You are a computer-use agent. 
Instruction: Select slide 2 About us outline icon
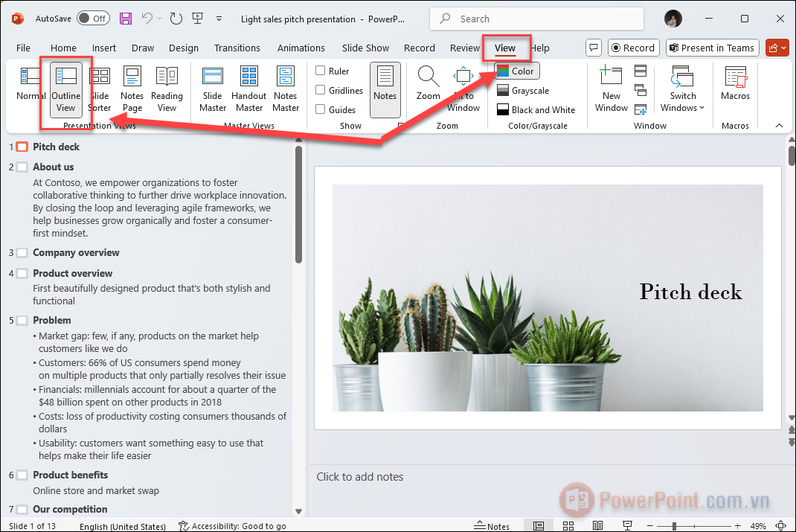[22, 167]
